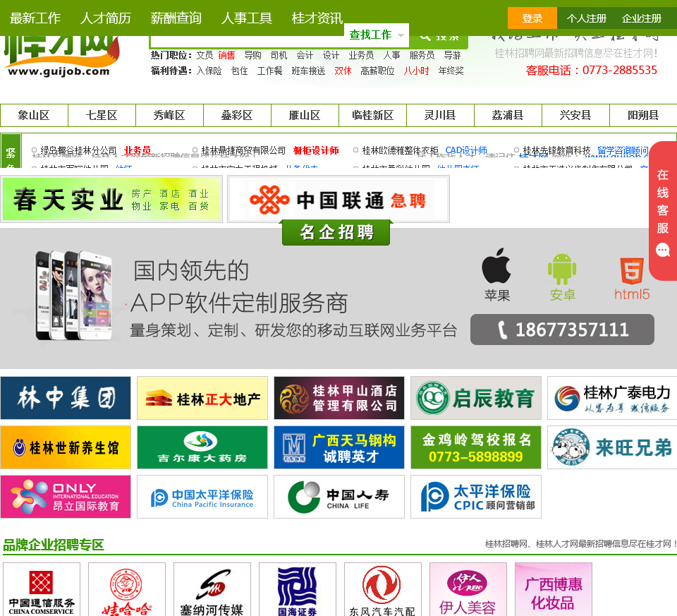The image size is (677, 616).
Task: Click the 伊人美容 brand logo
Action: (468, 590)
